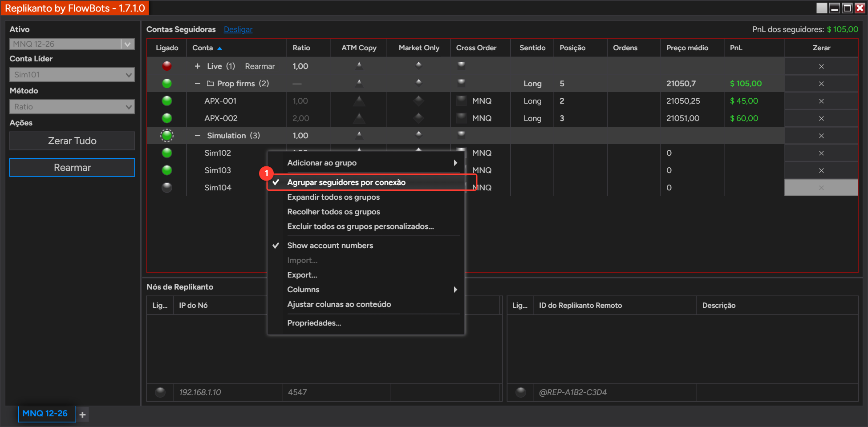This screenshot has height=427, width=868.
Task: Click the grey status light for Sim104
Action: pos(167,187)
